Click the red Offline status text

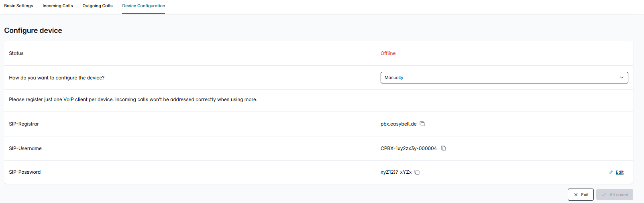coord(388,53)
